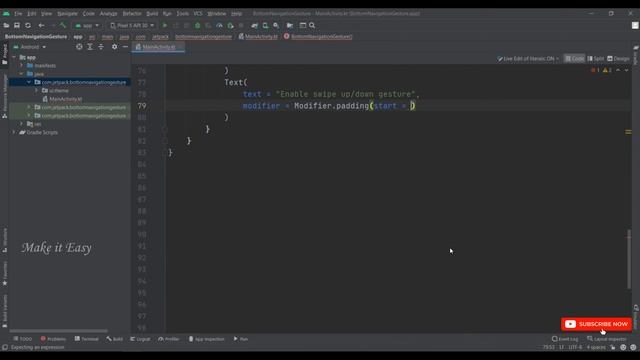The width and height of the screenshot is (640, 360).
Task: Open the File menu
Action: tap(18, 13)
